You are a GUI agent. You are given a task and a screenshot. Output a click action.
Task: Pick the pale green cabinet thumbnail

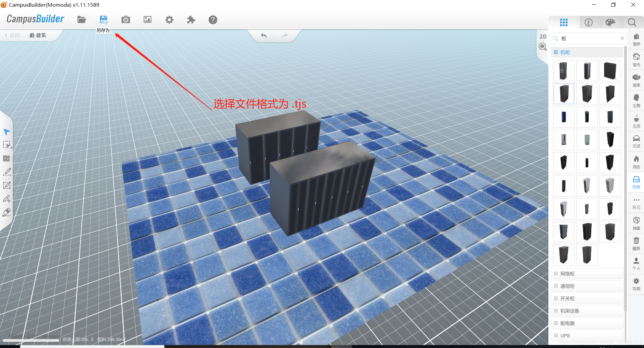point(587,140)
